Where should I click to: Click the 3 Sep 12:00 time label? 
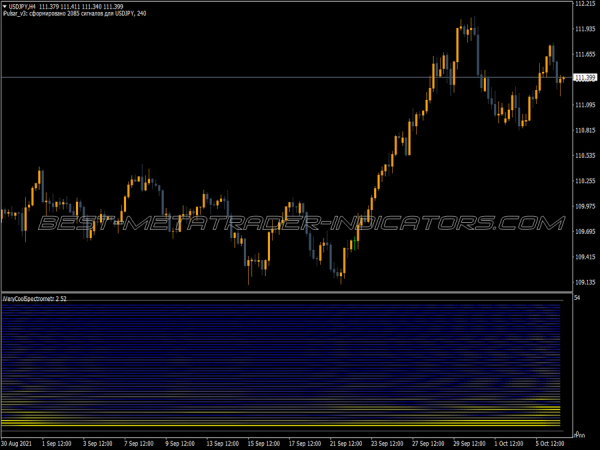click(x=98, y=444)
